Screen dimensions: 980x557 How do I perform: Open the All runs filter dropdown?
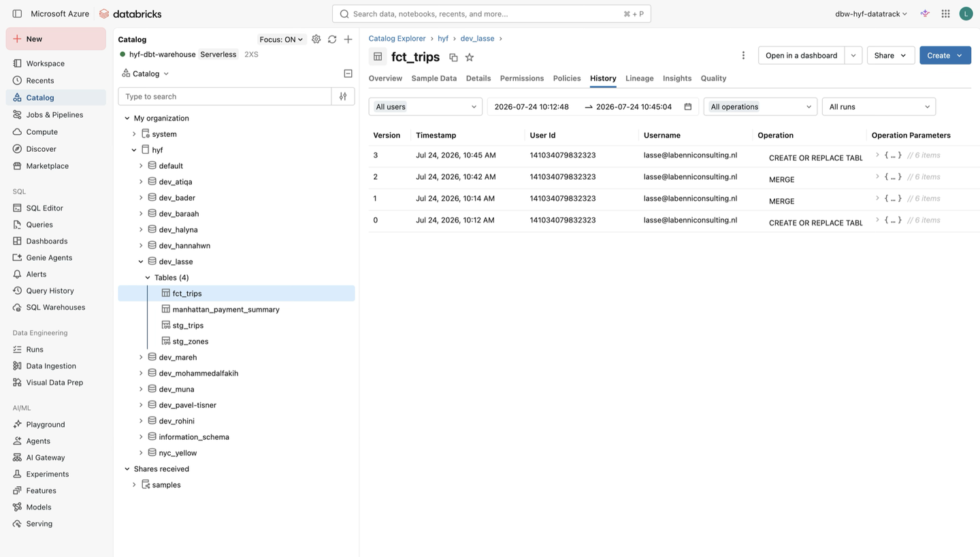coord(879,107)
